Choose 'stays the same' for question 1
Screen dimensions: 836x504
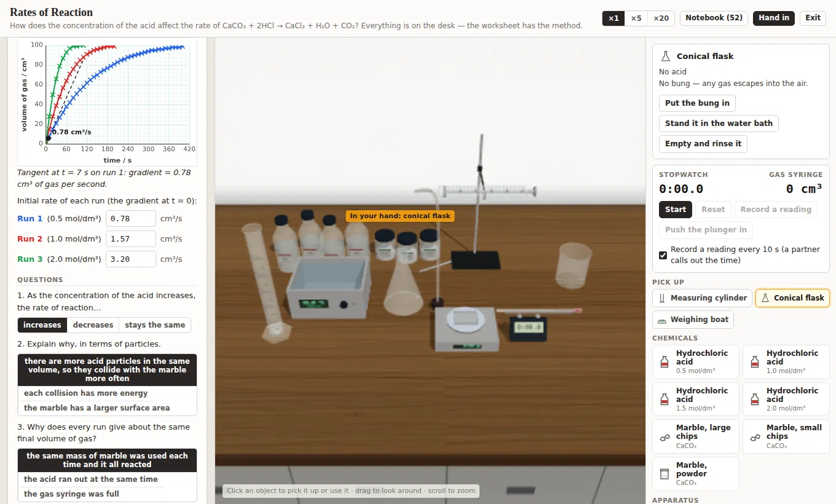pyautogui.click(x=155, y=325)
